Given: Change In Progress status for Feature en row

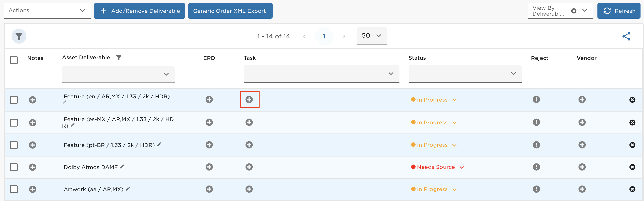Looking at the screenshot, I should [434, 100].
